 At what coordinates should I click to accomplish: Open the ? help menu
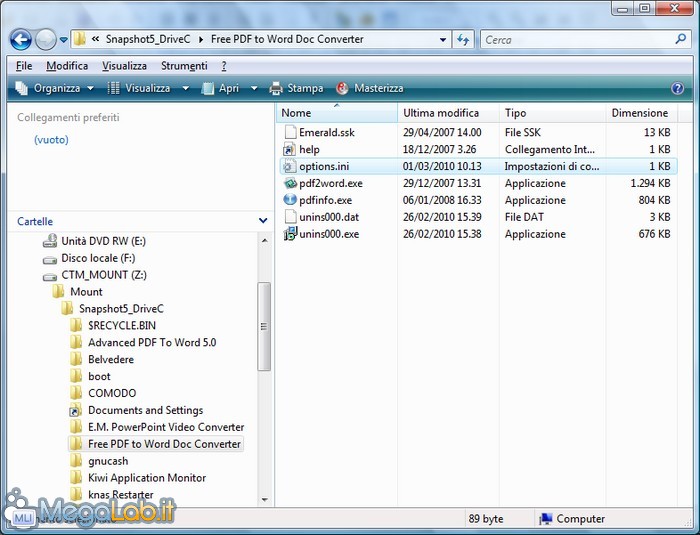(224, 66)
